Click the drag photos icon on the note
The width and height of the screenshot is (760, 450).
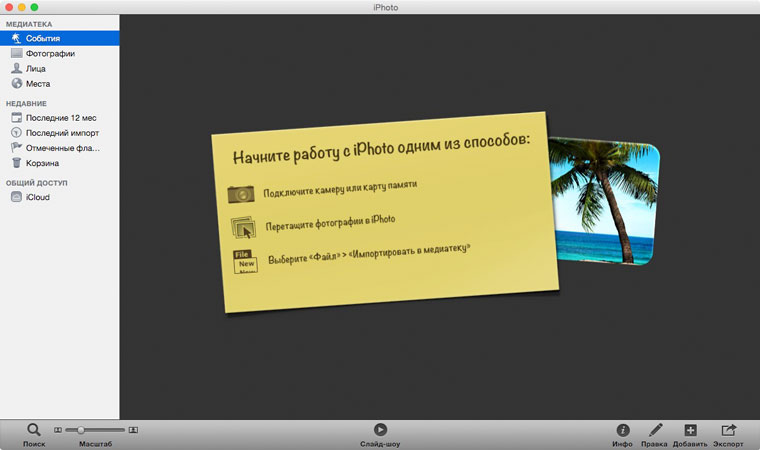(x=244, y=227)
